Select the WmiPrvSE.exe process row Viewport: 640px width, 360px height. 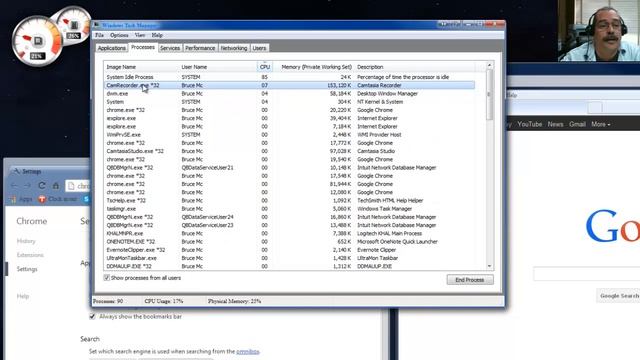point(289,135)
